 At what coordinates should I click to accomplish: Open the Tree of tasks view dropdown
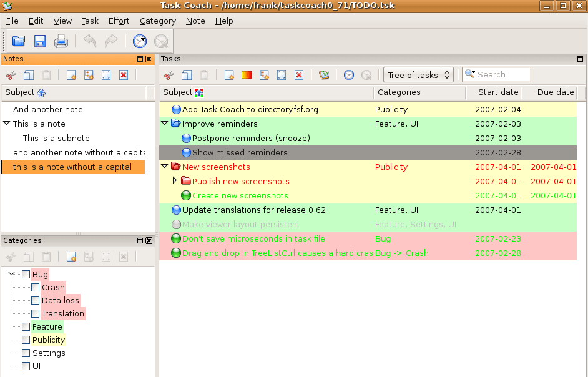418,75
